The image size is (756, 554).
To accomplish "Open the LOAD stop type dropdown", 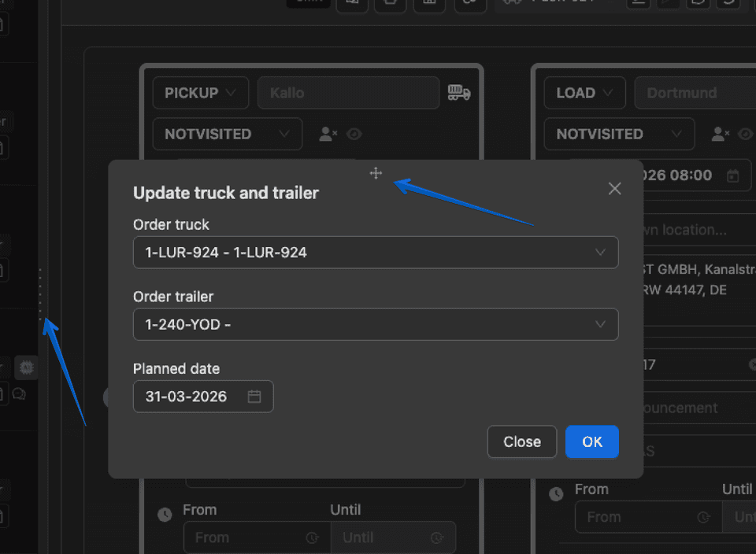I will click(585, 93).
